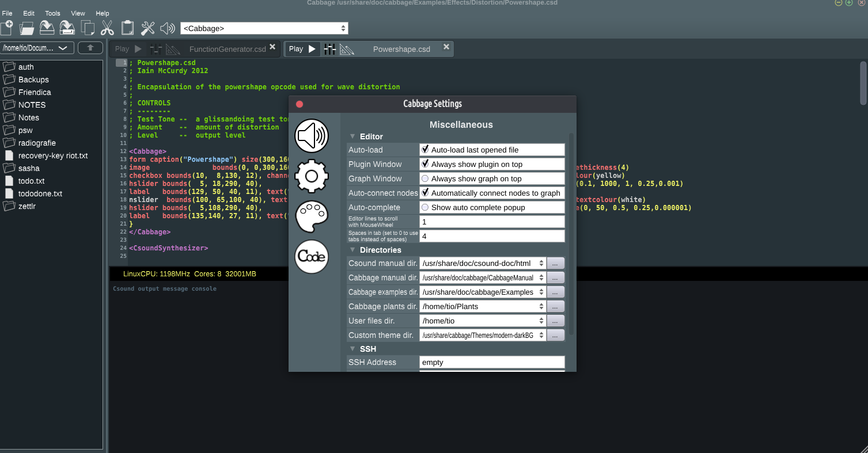868x453 pixels.
Task: Open the <Cabbage> section dropdown
Action: (264, 28)
